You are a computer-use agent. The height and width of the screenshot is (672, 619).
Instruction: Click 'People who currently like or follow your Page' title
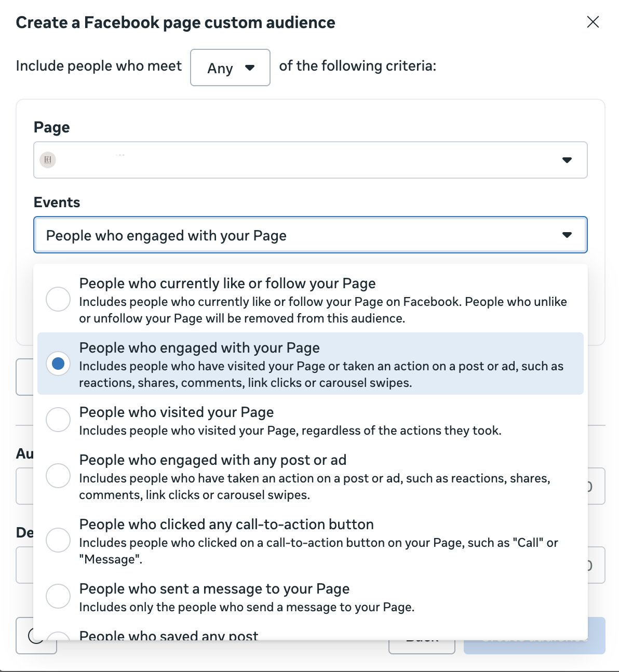point(227,284)
